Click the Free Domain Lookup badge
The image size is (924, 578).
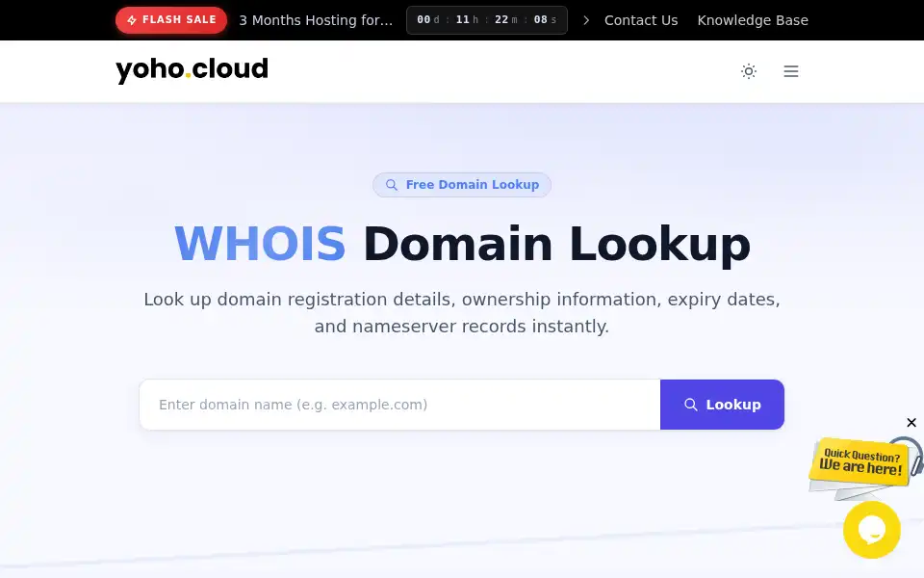(x=462, y=185)
